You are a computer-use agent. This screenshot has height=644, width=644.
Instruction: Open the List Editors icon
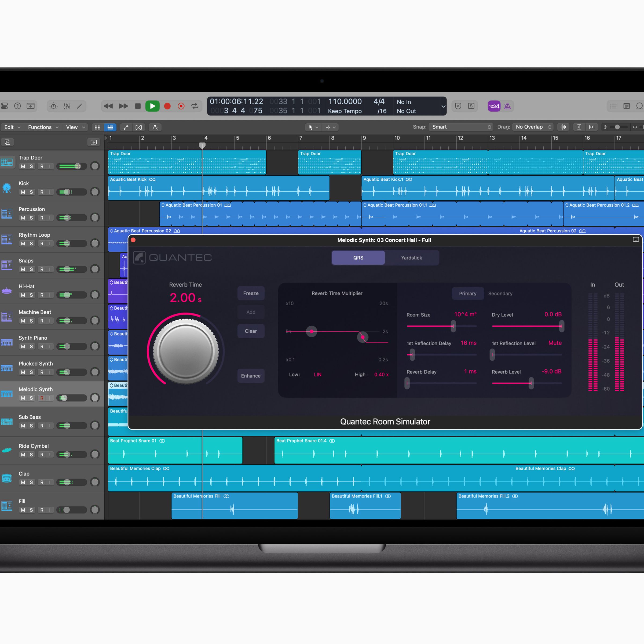click(613, 106)
